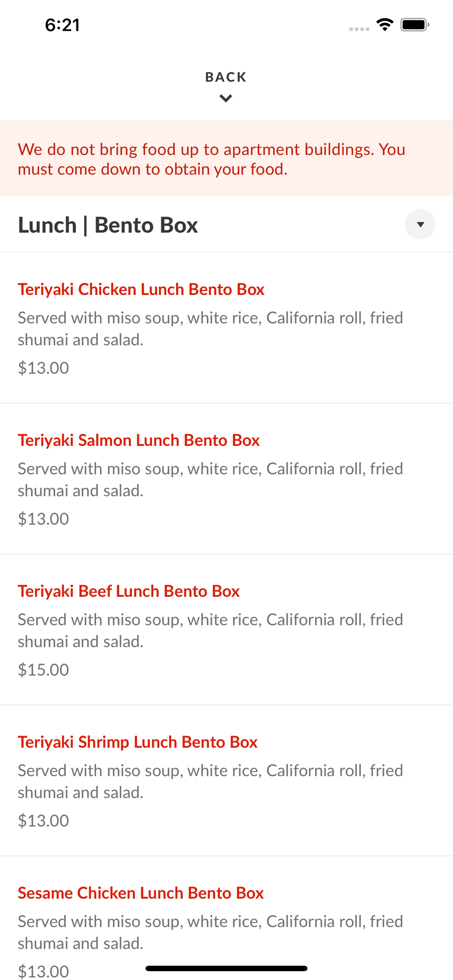
Task: Tap the home indicator bar
Action: (x=226, y=968)
